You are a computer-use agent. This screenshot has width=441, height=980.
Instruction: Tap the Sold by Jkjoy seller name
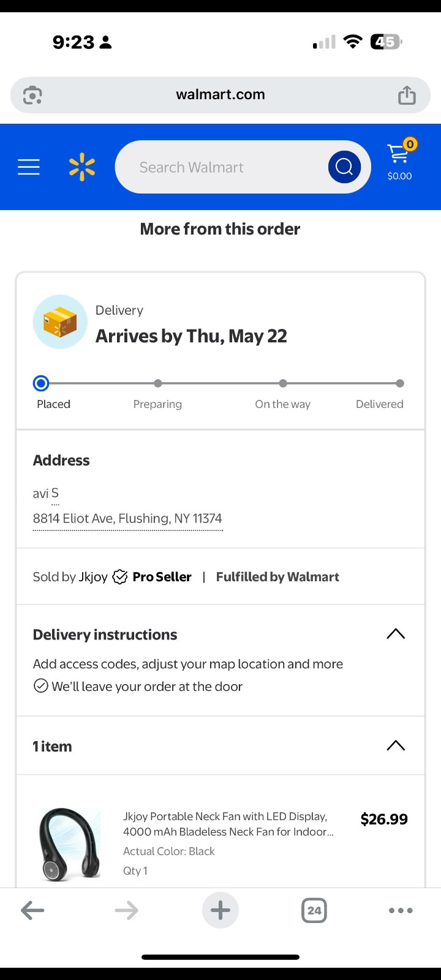coord(93,577)
